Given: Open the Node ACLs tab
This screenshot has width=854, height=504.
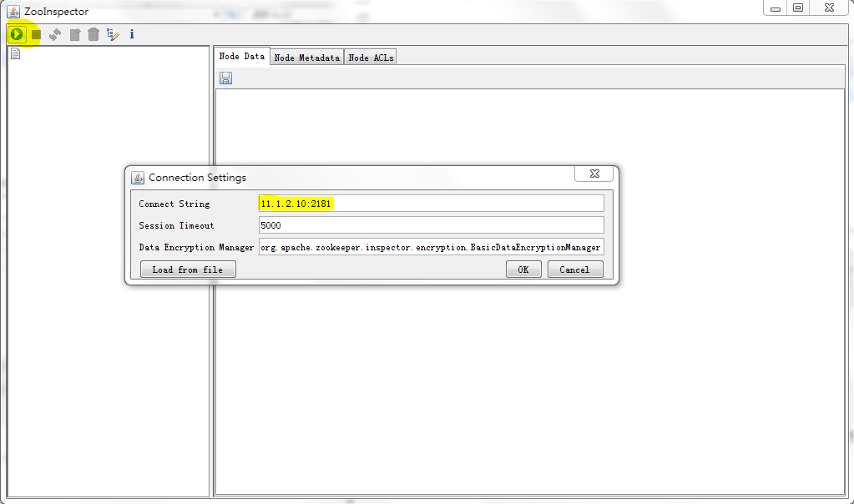Looking at the screenshot, I should click(x=369, y=57).
